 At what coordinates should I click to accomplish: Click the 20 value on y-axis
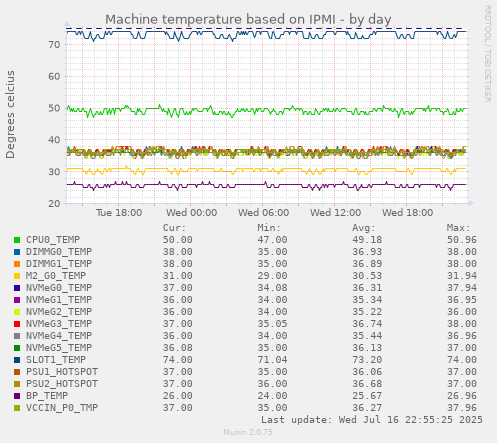click(54, 203)
